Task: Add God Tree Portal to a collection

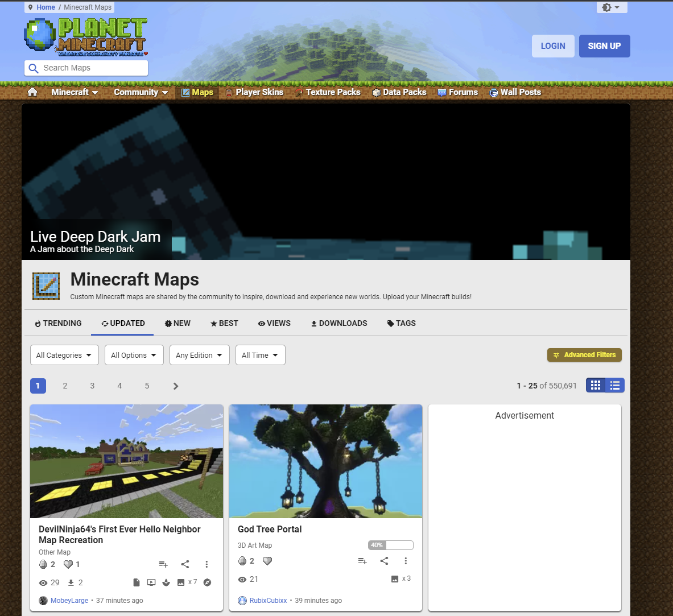Action: pyautogui.click(x=362, y=561)
